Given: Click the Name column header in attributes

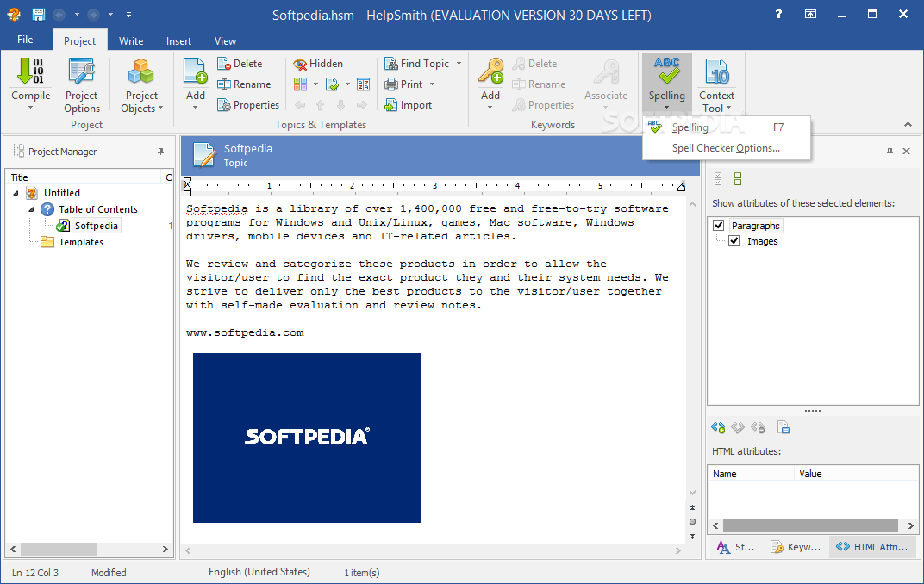Looking at the screenshot, I should click(751, 474).
